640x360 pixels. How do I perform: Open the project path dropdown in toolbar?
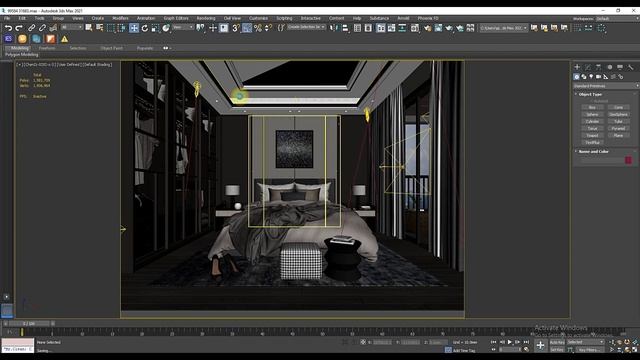click(503, 28)
